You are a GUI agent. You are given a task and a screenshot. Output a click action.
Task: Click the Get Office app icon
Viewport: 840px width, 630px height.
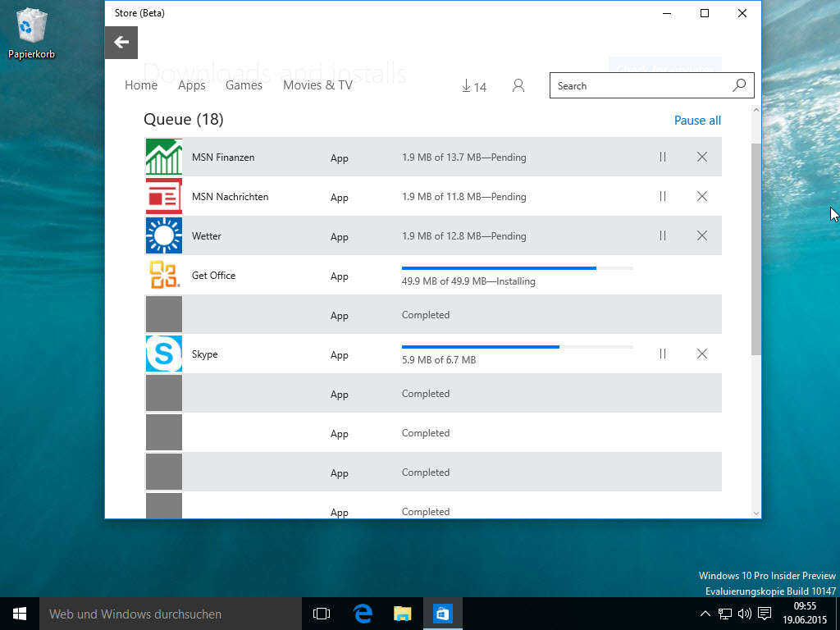pyautogui.click(x=164, y=275)
